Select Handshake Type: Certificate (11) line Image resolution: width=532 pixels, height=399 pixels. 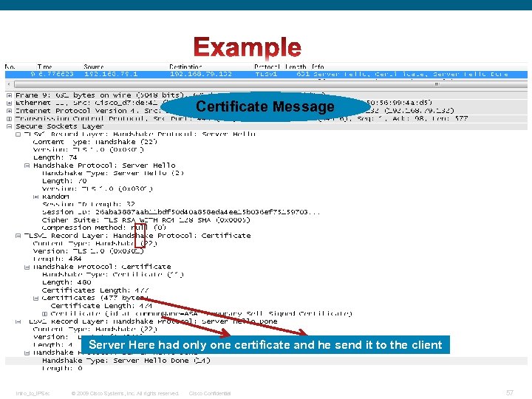coord(112,274)
